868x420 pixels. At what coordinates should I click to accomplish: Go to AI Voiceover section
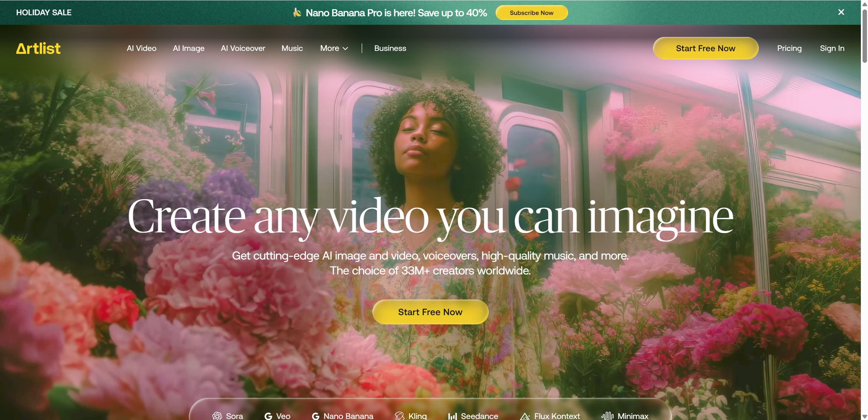click(243, 48)
